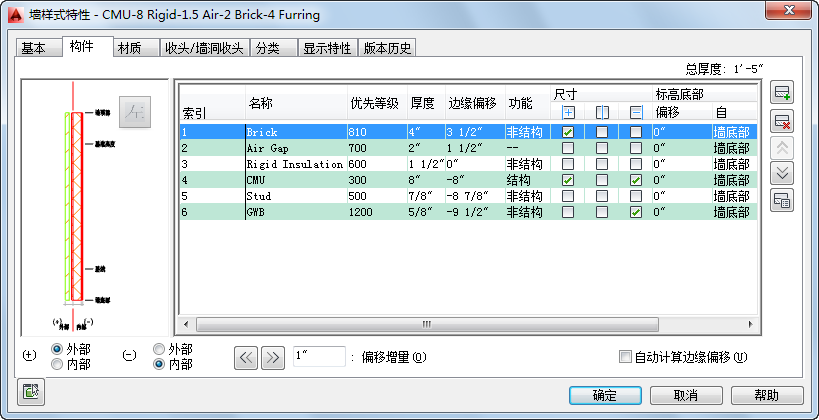The height and width of the screenshot is (420, 819).
Task: Click the negative dimension column header icon
Action: 636,112
